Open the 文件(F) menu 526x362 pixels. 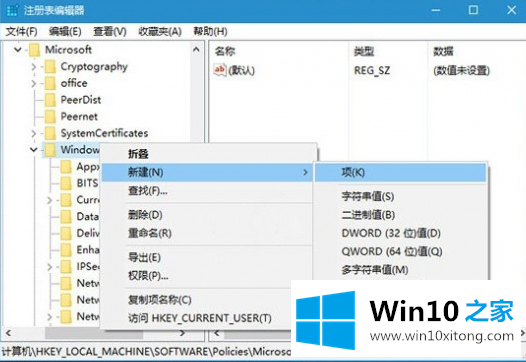pyautogui.click(x=21, y=32)
